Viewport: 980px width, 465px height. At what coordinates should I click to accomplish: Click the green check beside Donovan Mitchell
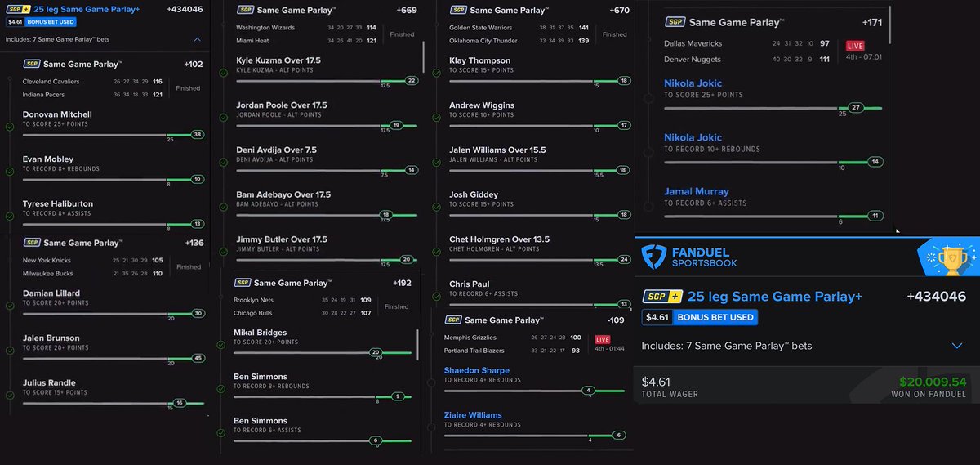[x=9, y=127]
